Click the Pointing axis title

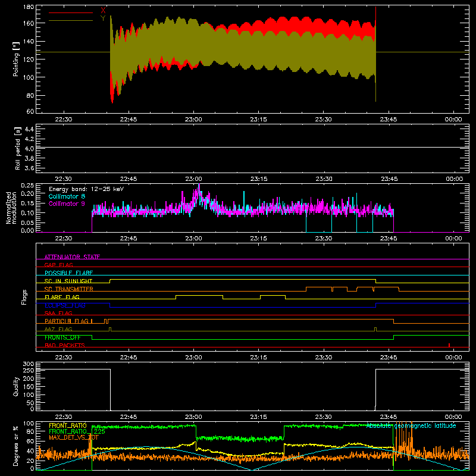16,59
